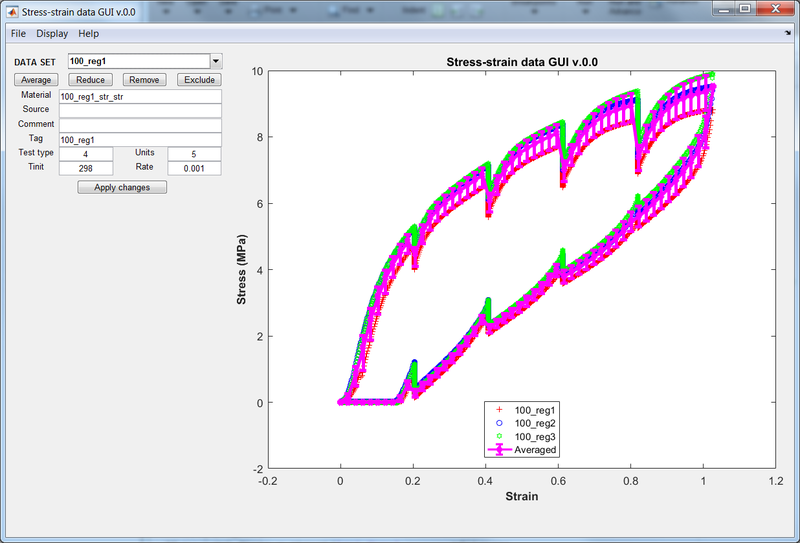Click the empty Comment field
Viewport: 800px width, 543px height.
tap(139, 125)
